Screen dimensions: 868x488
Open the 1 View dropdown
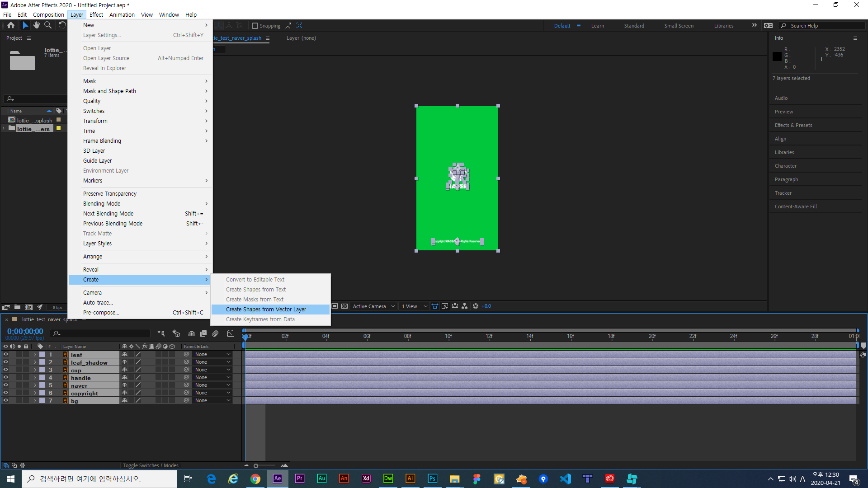pos(414,306)
